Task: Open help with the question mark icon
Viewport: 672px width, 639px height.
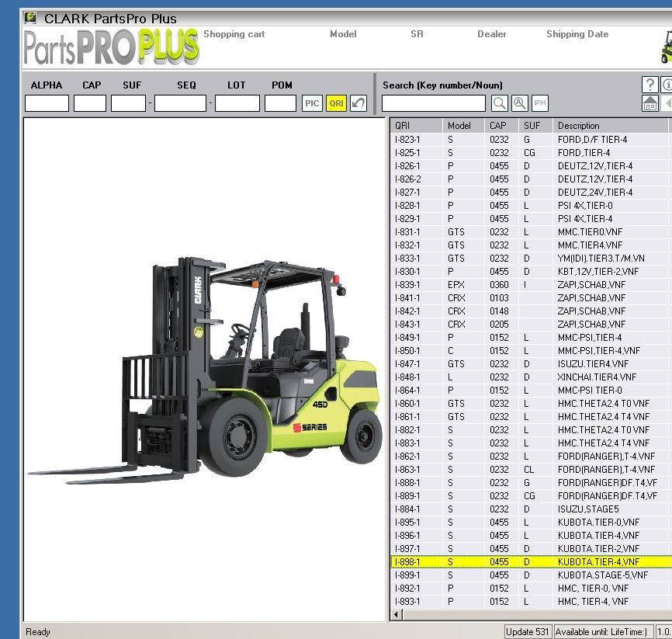Action: coord(650,84)
